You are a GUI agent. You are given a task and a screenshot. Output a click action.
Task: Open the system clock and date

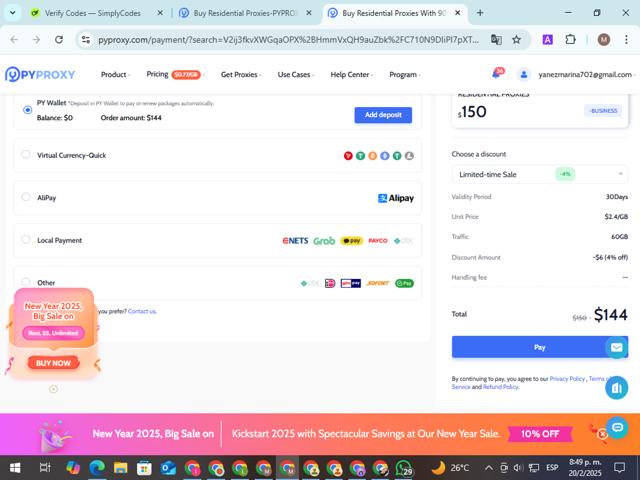point(585,468)
